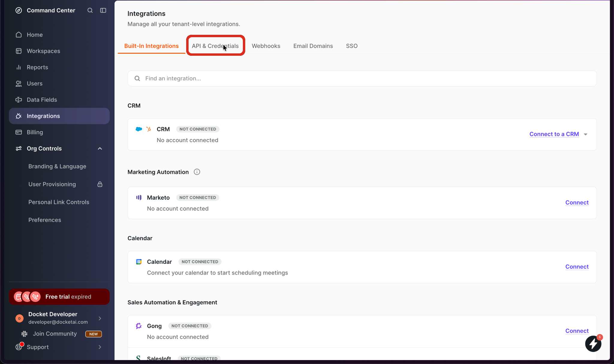Focus the Find an integration search field
Image resolution: width=614 pixels, height=364 pixels.
tap(362, 78)
